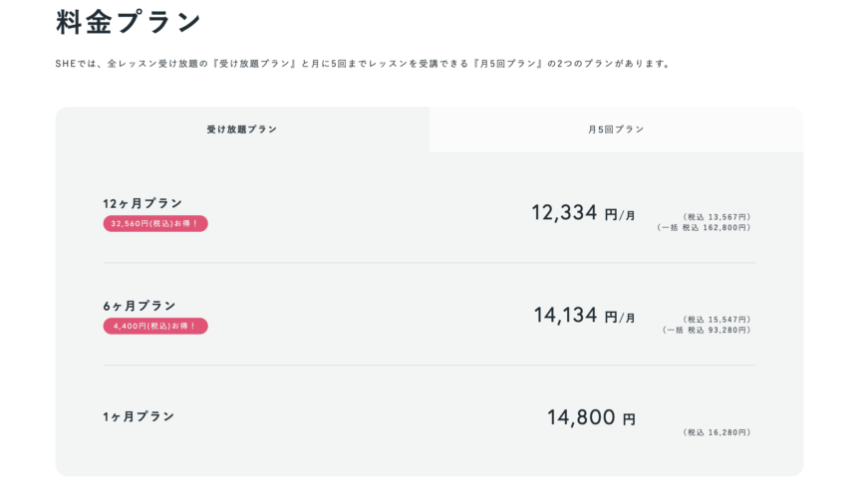Click the 14,800 円 price
Viewport: 868px width, 498px height.
591,417
